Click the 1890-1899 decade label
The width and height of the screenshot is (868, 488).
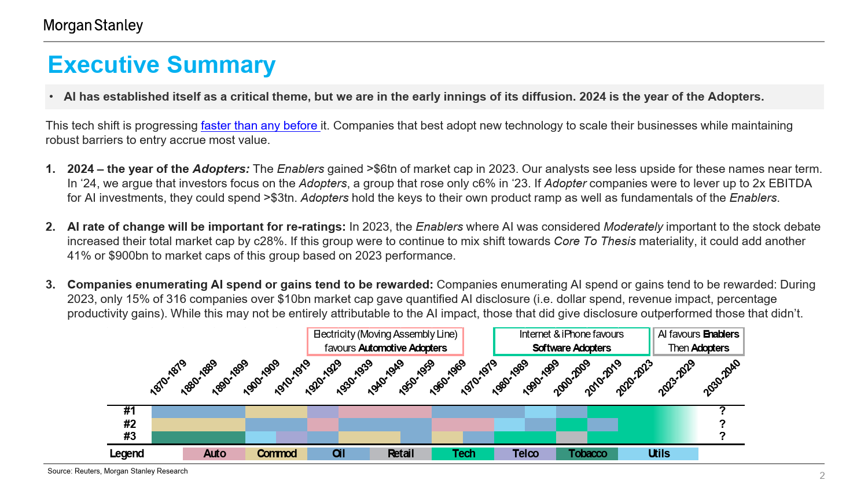230,378
